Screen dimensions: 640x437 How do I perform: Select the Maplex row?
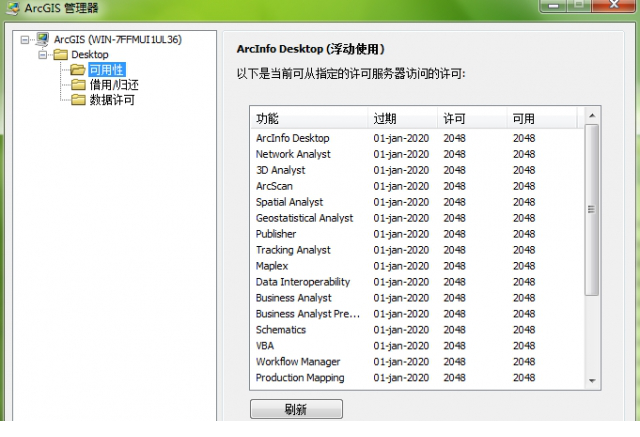417,266
